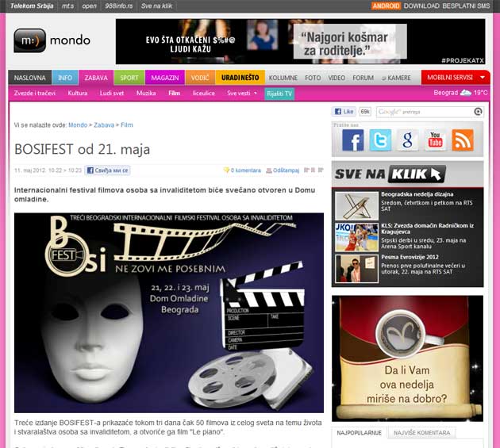Open Beogradska nedelja dizajna thumbnail

356,205
